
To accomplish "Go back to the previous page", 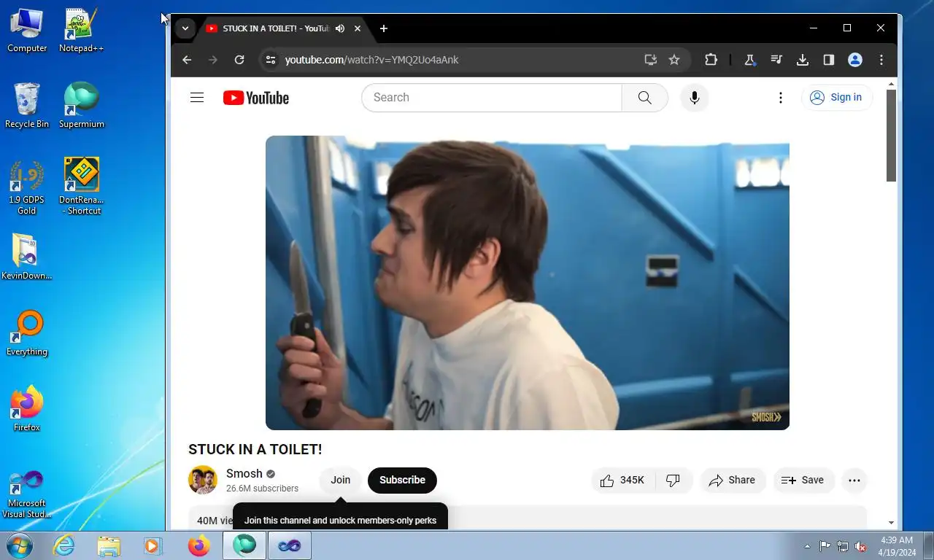I will [187, 60].
